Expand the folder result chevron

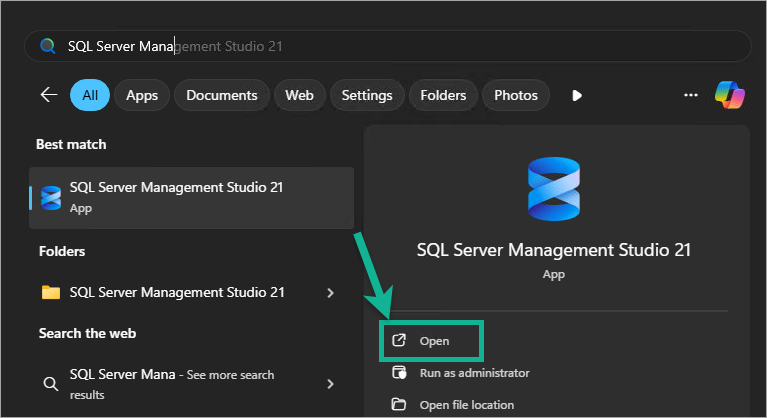point(330,293)
